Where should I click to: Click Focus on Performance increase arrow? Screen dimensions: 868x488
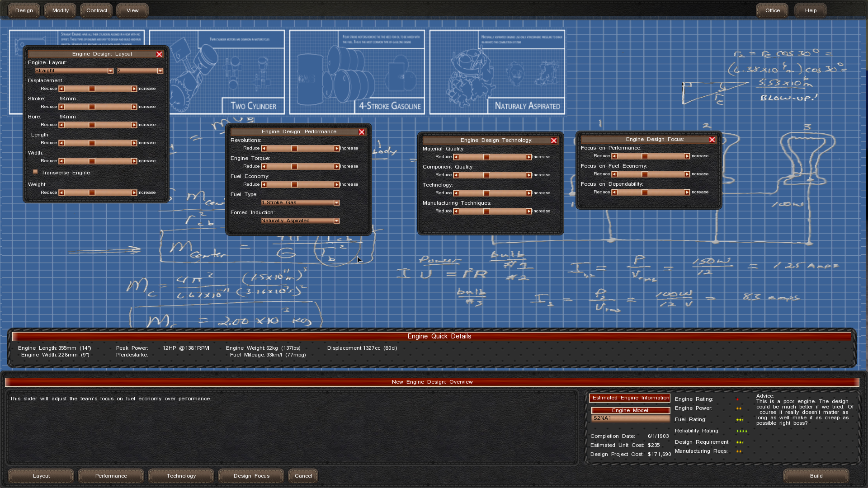tap(687, 156)
